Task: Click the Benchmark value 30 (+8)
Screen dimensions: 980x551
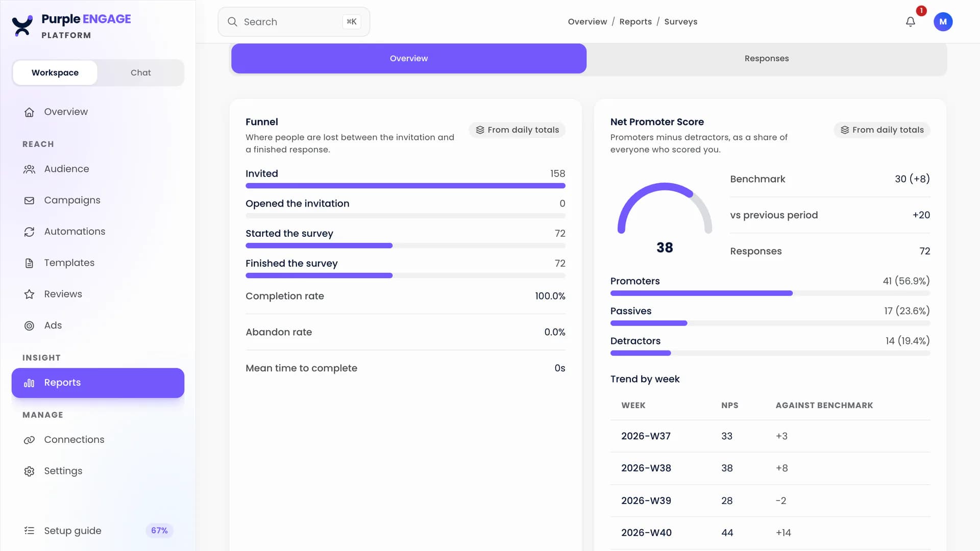Action: tap(912, 179)
